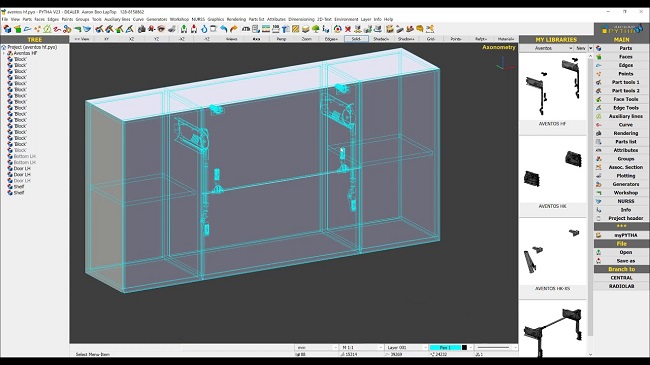Click the red X delete toolbar icon
The width and height of the screenshot is (650, 365).
[348, 29]
